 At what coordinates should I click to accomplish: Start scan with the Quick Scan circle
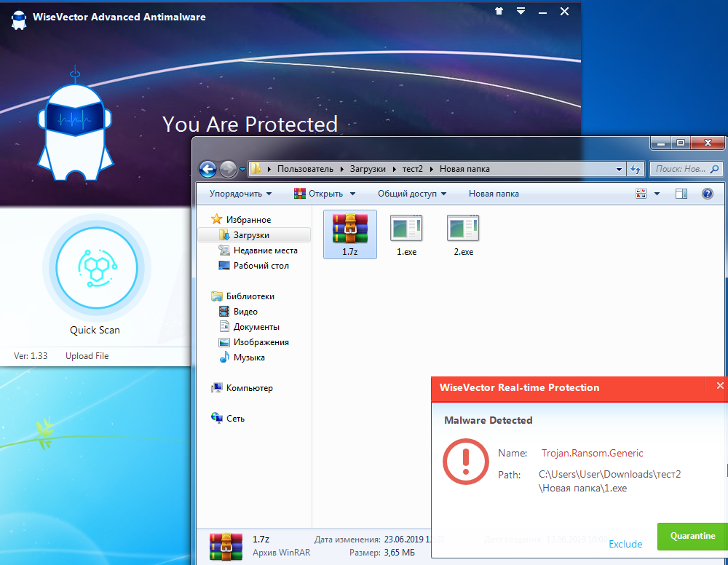point(97,268)
